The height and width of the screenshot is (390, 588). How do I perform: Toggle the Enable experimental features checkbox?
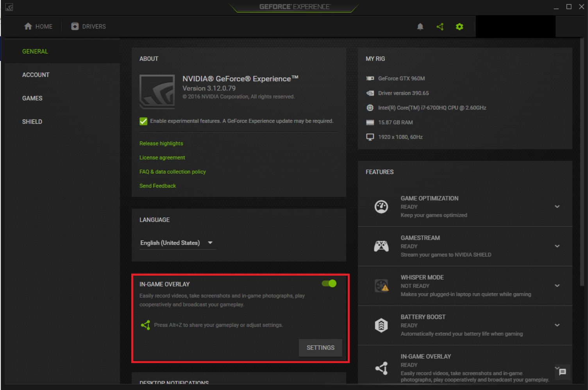pos(143,121)
